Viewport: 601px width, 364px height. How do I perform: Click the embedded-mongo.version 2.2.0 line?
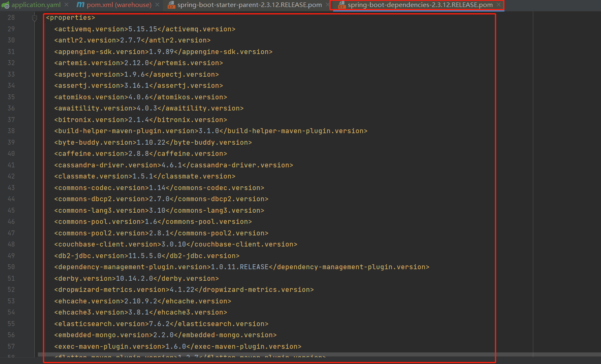tap(166, 335)
